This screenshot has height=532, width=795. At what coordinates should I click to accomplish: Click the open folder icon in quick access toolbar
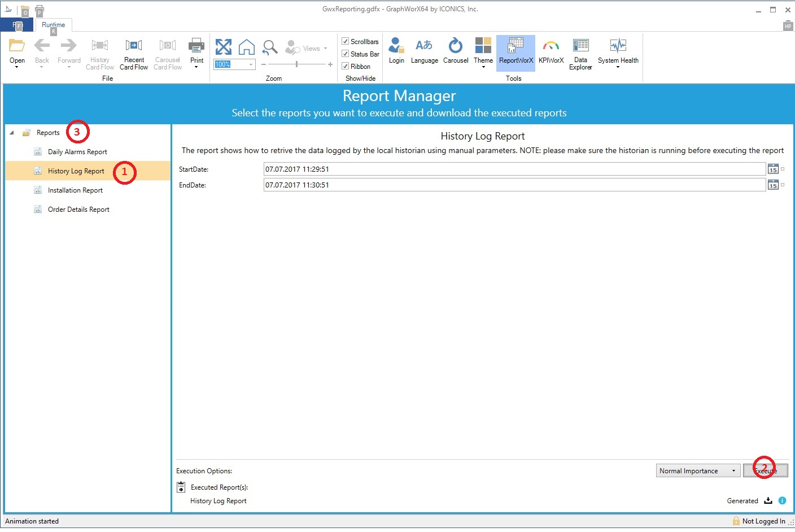[x=25, y=10]
